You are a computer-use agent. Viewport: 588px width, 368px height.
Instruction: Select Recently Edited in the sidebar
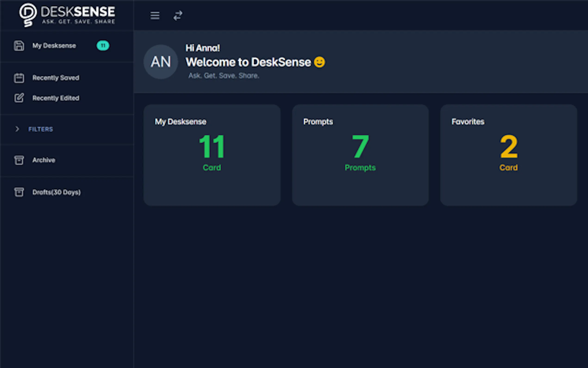point(56,98)
